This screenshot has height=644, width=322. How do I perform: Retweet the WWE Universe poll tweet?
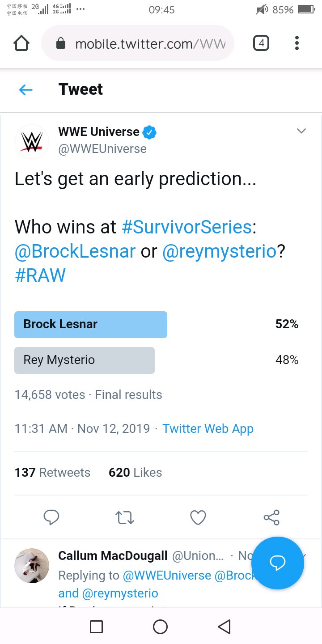tap(124, 517)
